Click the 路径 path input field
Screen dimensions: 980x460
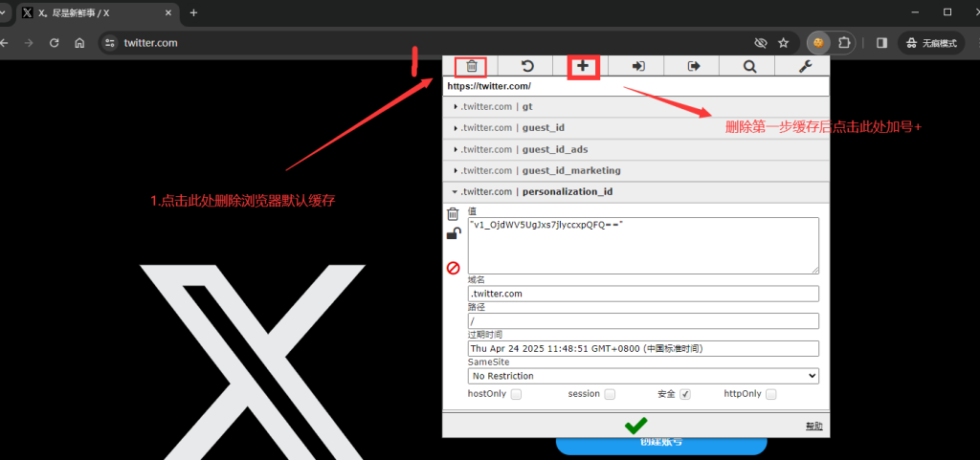click(x=643, y=320)
